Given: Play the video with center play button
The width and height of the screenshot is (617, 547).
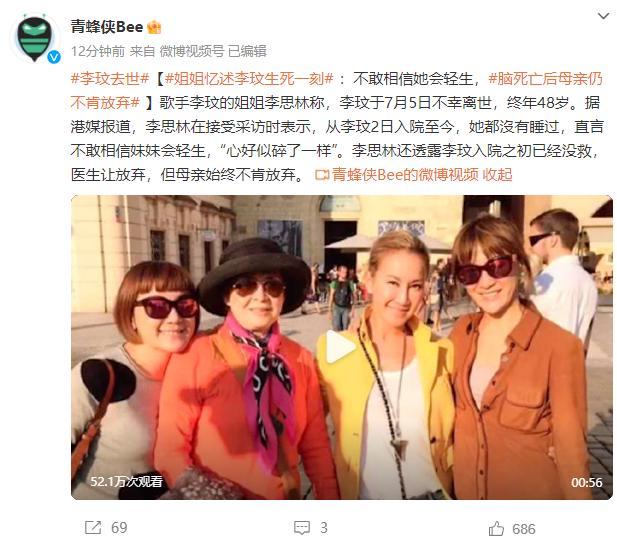Looking at the screenshot, I should [340, 347].
